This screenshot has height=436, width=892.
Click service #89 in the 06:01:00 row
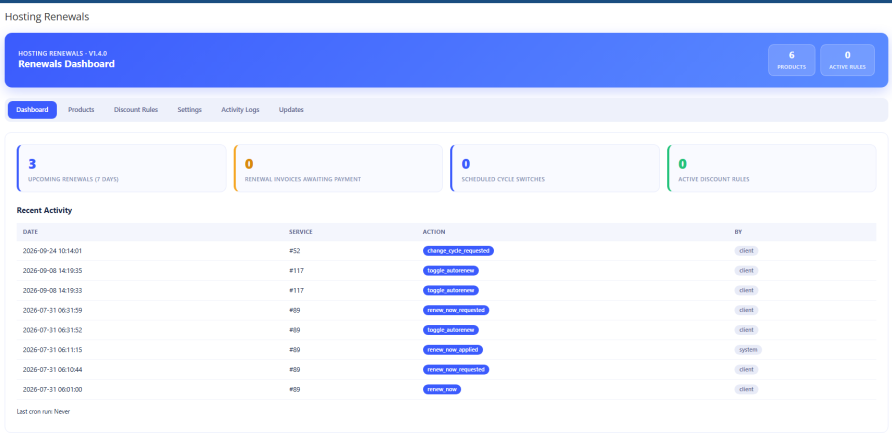[x=295, y=389]
